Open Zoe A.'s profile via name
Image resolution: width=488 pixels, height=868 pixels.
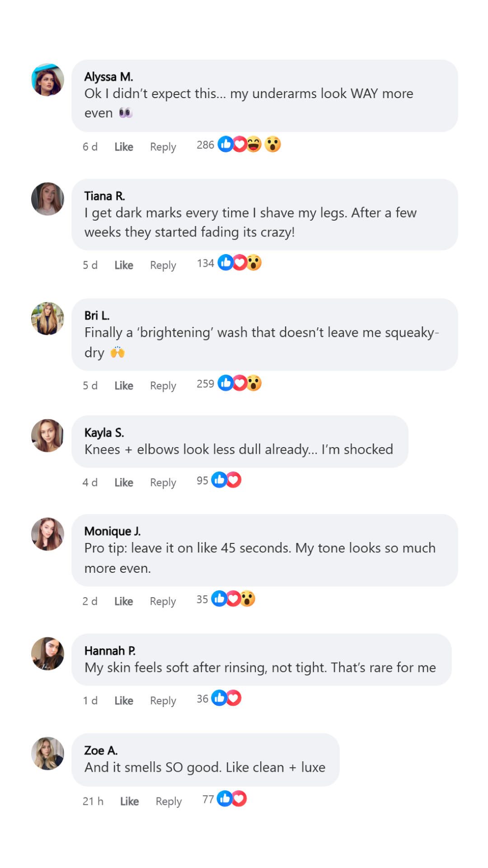(101, 750)
